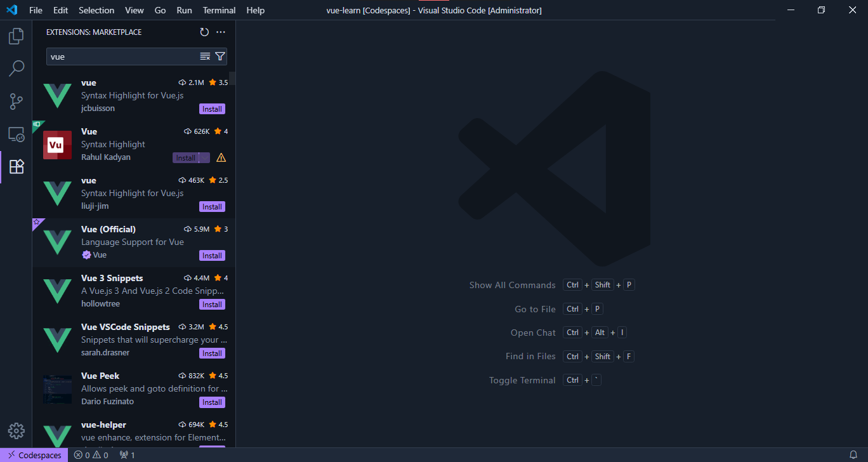Install the vue extension by jcbuisson
This screenshot has width=868, height=462.
(212, 109)
